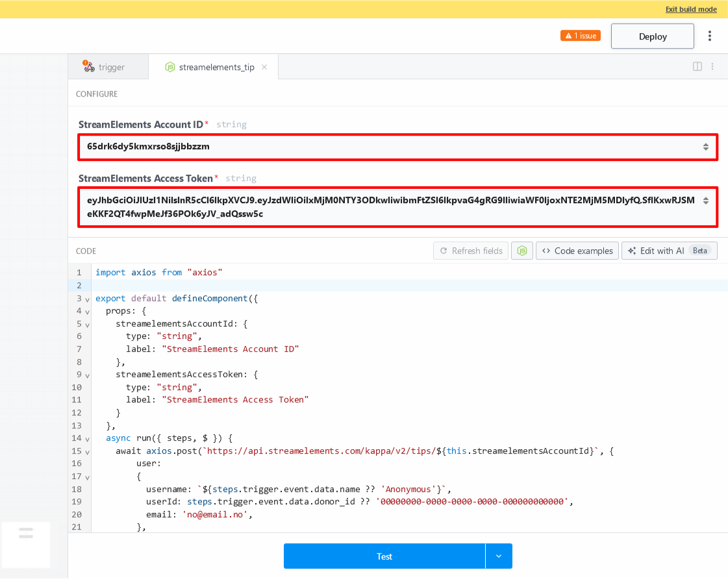Open the Test button dropdown arrow
The height and width of the screenshot is (579, 728).
[x=499, y=556]
